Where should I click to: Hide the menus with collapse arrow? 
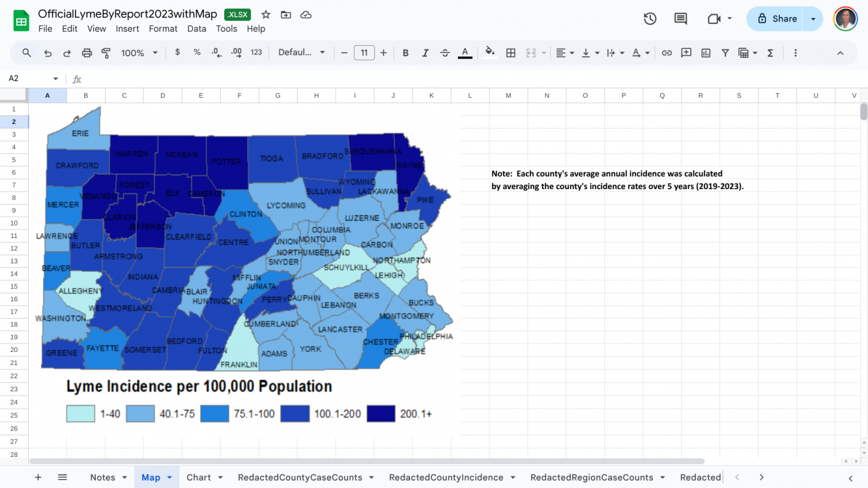click(x=841, y=52)
